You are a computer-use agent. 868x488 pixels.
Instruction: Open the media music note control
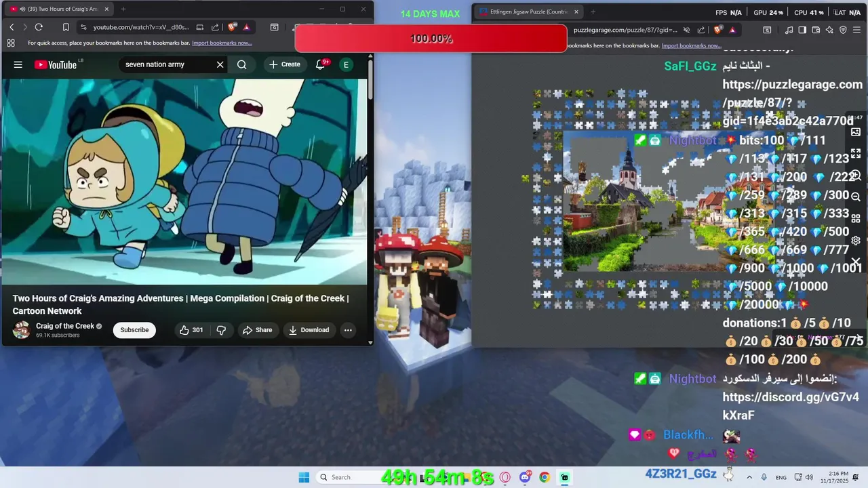(789, 30)
